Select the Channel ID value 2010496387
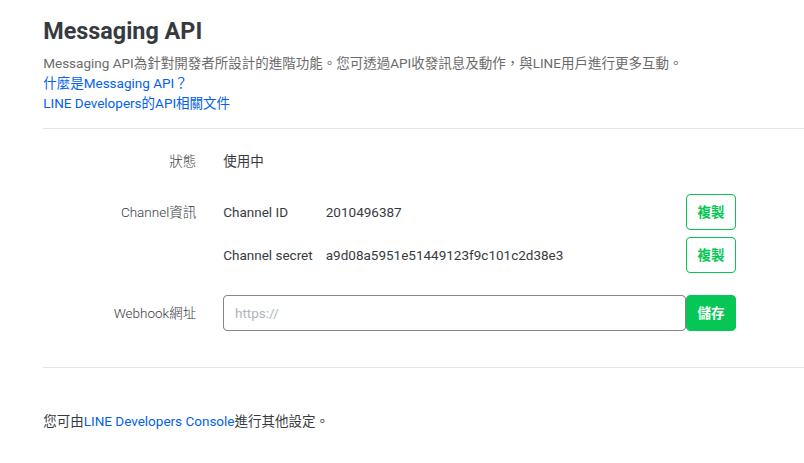The width and height of the screenshot is (804, 463). coord(364,213)
